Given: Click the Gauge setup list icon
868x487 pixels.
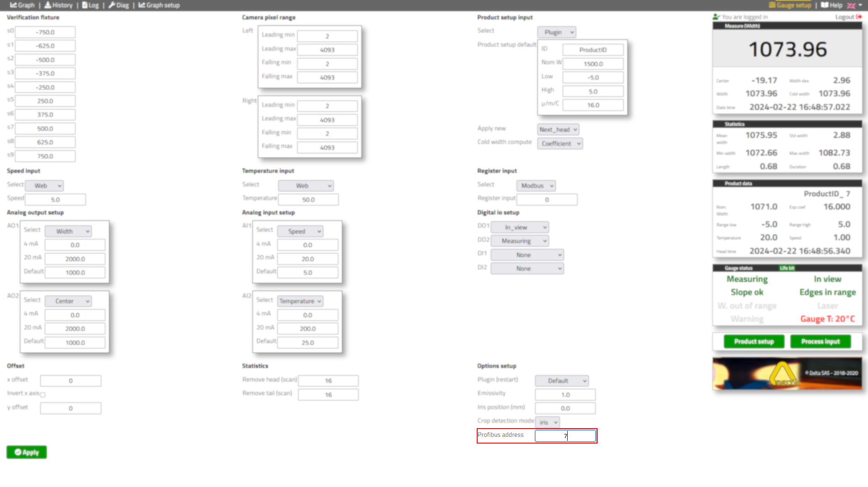Looking at the screenshot, I should coord(772,5).
